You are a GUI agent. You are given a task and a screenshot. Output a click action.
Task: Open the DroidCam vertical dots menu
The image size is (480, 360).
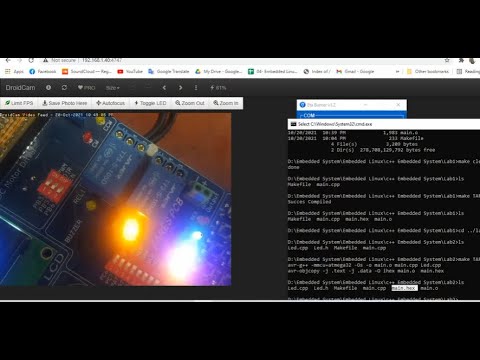coord(196,88)
